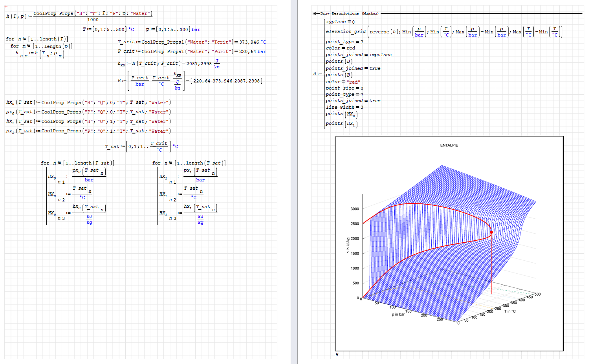Click the HX₀ for-loop header
The height and width of the screenshot is (364, 590).
click(x=77, y=163)
